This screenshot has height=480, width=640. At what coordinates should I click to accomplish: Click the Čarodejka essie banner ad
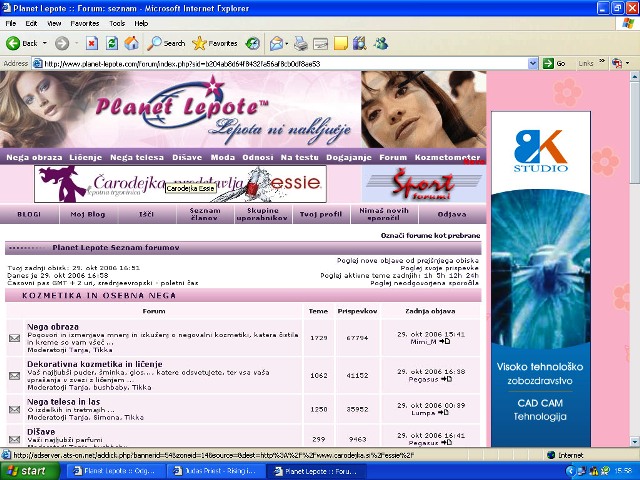pyautogui.click(x=180, y=184)
